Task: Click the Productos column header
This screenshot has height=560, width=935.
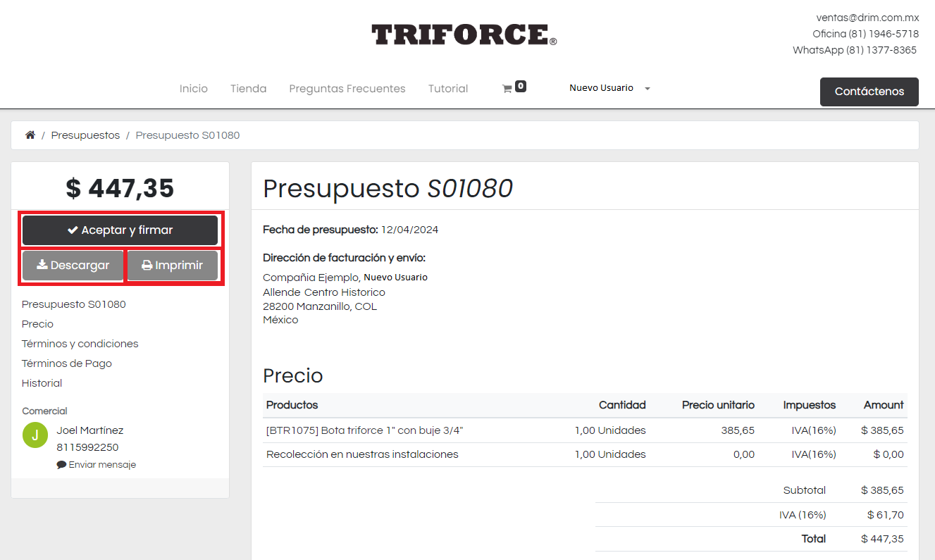Action: (292, 405)
